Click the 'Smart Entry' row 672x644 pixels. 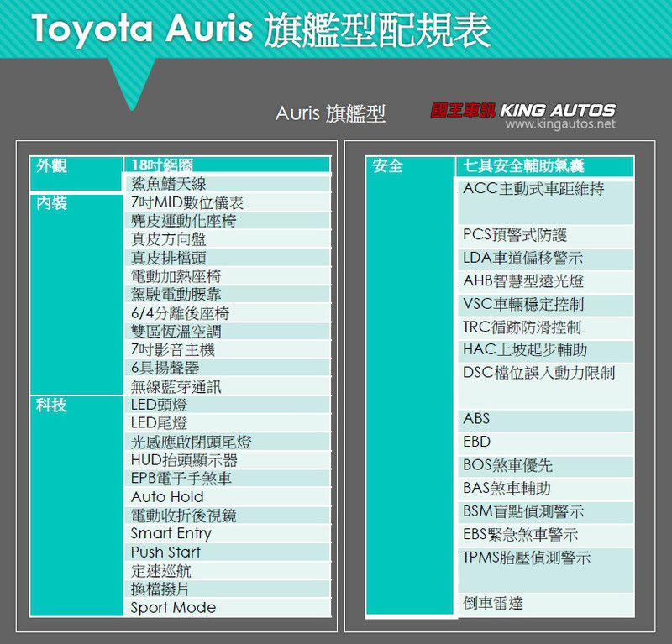[227, 533]
